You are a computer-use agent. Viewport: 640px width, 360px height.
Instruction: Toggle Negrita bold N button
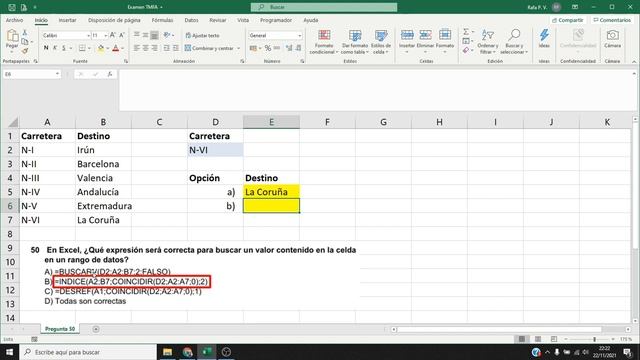pos(46,48)
